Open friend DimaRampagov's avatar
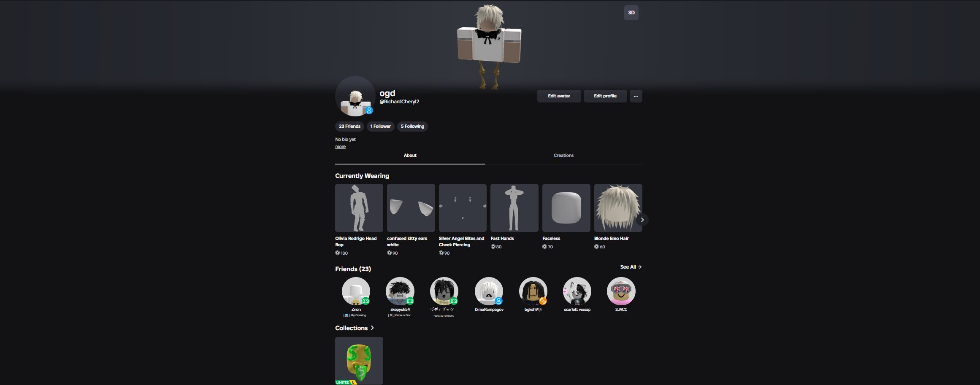Viewport: 980px width, 385px height. pyautogui.click(x=489, y=291)
